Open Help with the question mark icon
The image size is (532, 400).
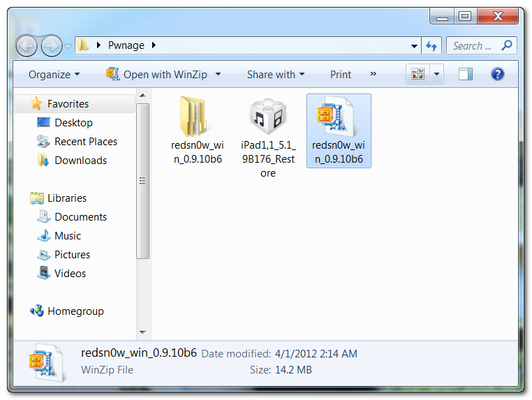point(497,74)
